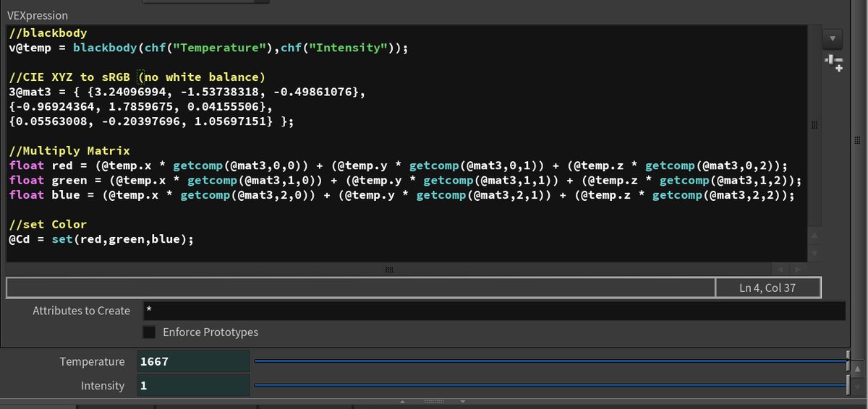868x409 pixels.
Task: Click the float blue code line
Action: tap(401, 195)
